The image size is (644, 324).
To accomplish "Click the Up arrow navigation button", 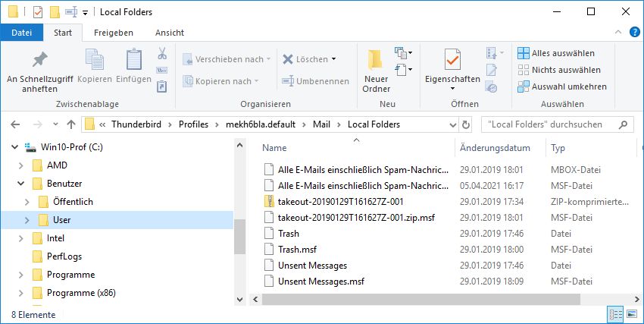I will [x=71, y=124].
